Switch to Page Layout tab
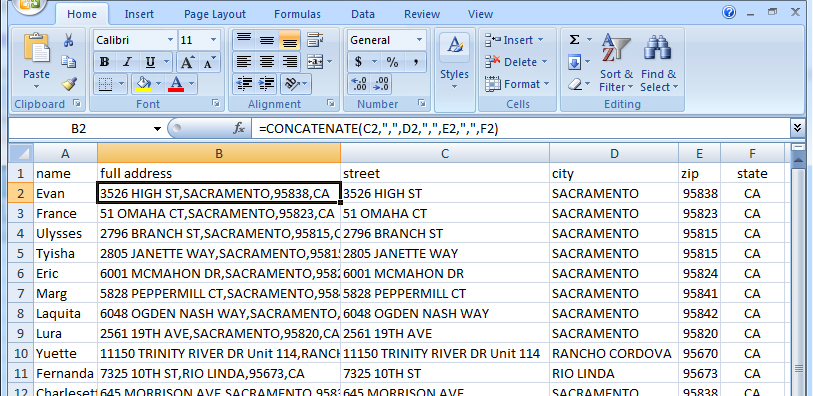 (215, 15)
